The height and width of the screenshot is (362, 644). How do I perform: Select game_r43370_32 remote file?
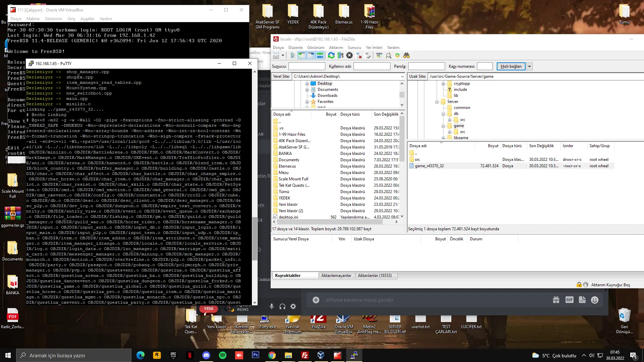(x=429, y=166)
